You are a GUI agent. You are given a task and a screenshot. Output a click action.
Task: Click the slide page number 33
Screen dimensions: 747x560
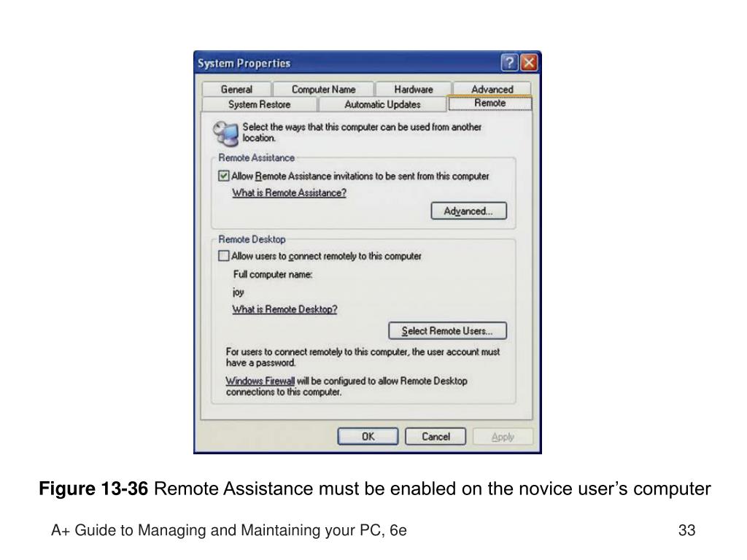pyautogui.click(x=686, y=530)
